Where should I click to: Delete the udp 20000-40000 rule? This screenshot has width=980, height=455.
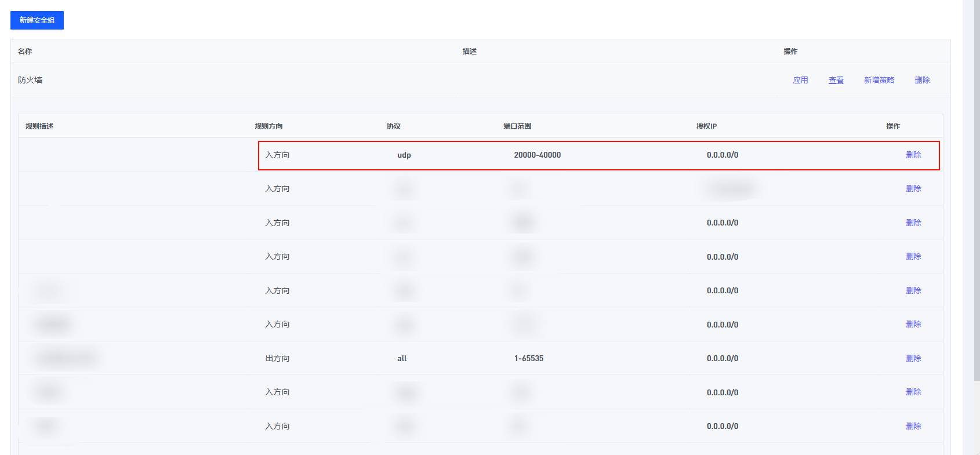pos(913,155)
